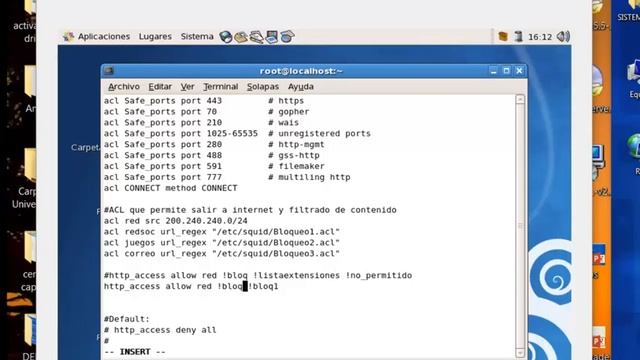Click the line 'acl juegos url_regex' with Bloqueo2.acl
640x360 pixels.
click(x=222, y=242)
